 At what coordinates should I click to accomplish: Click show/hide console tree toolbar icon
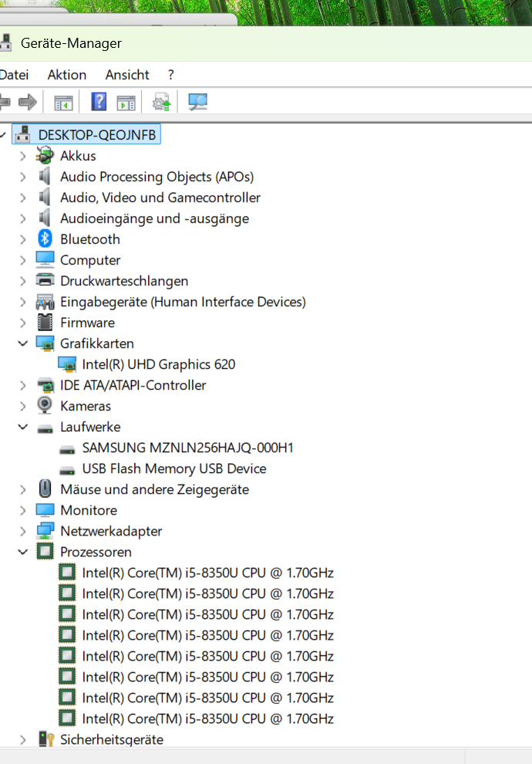63,103
